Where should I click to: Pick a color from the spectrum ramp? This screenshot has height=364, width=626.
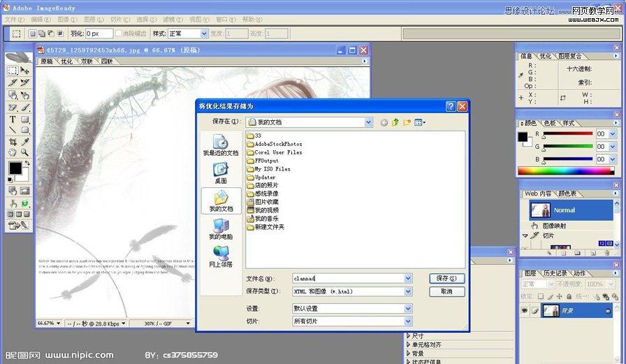tap(566, 171)
